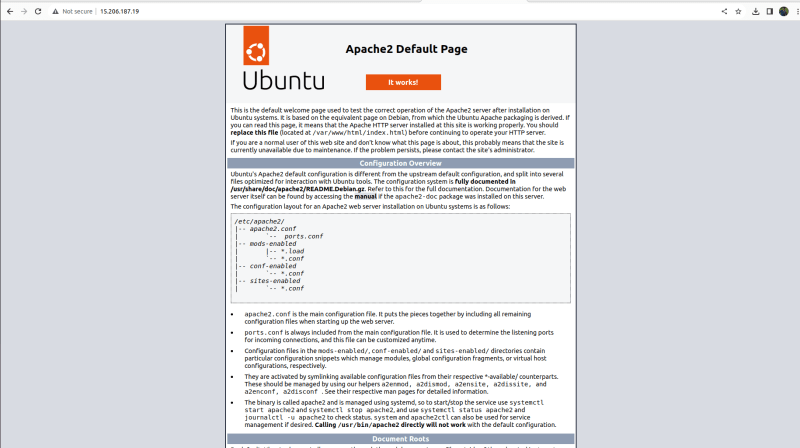This screenshot has width=800, height=448.
Task: Go forward to the next page
Action: pyautogui.click(x=24, y=11)
